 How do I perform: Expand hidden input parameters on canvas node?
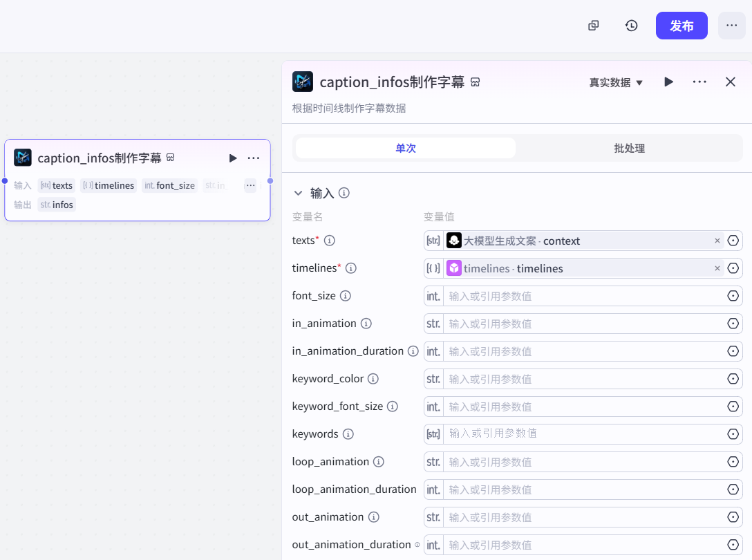(250, 185)
